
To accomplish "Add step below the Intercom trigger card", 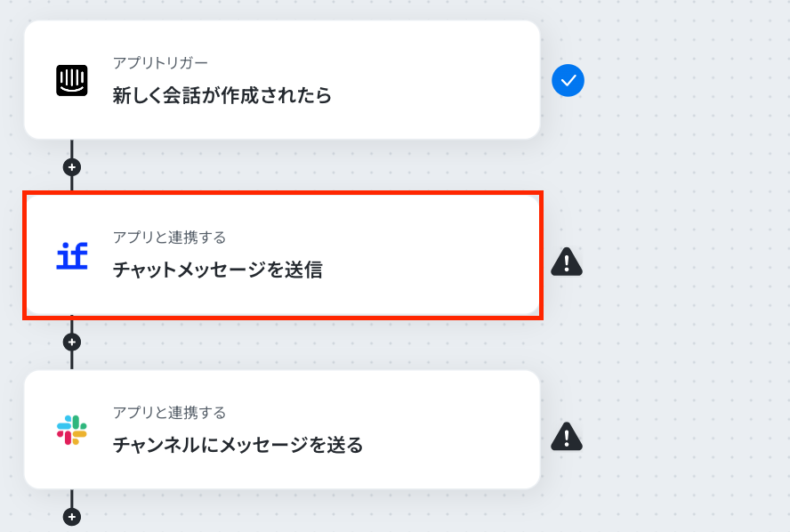I will click(x=72, y=167).
